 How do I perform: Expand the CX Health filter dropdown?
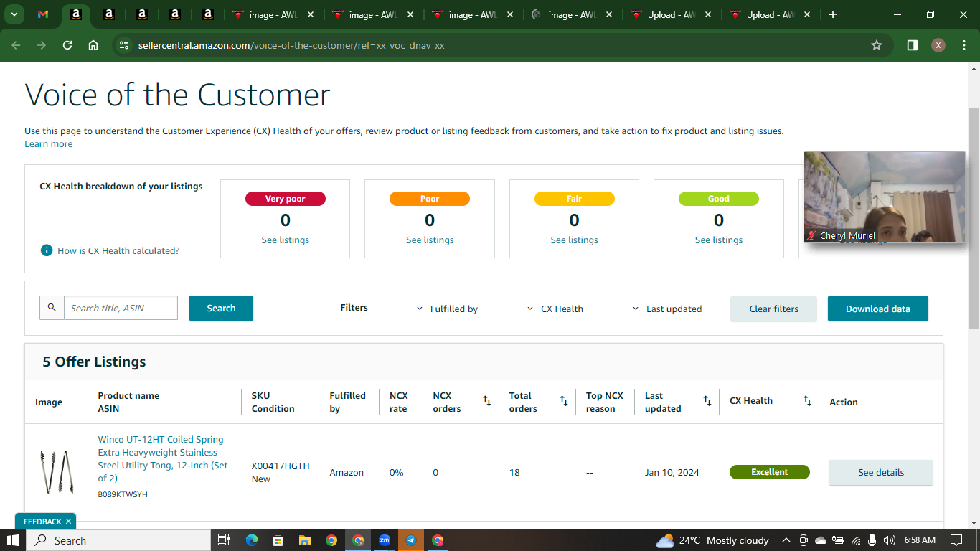555,309
